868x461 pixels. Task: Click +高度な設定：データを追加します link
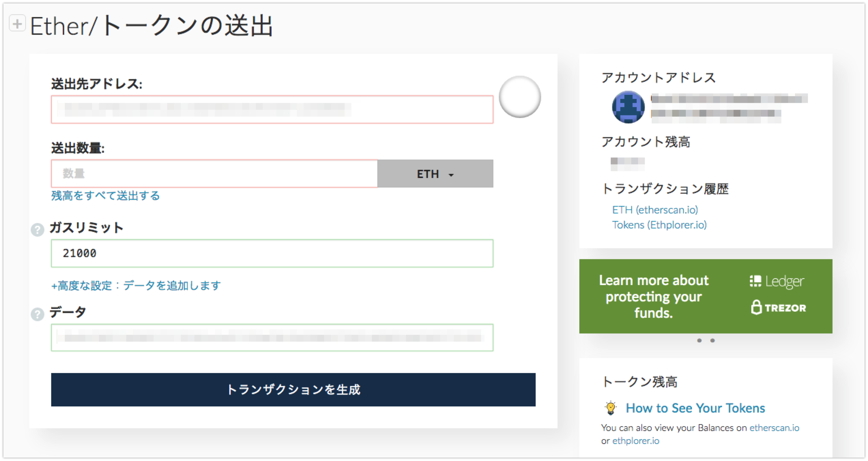click(x=136, y=285)
